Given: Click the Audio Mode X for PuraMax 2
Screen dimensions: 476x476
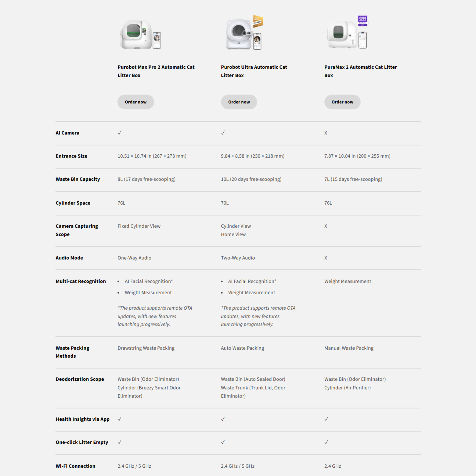Looking at the screenshot, I should [326, 258].
